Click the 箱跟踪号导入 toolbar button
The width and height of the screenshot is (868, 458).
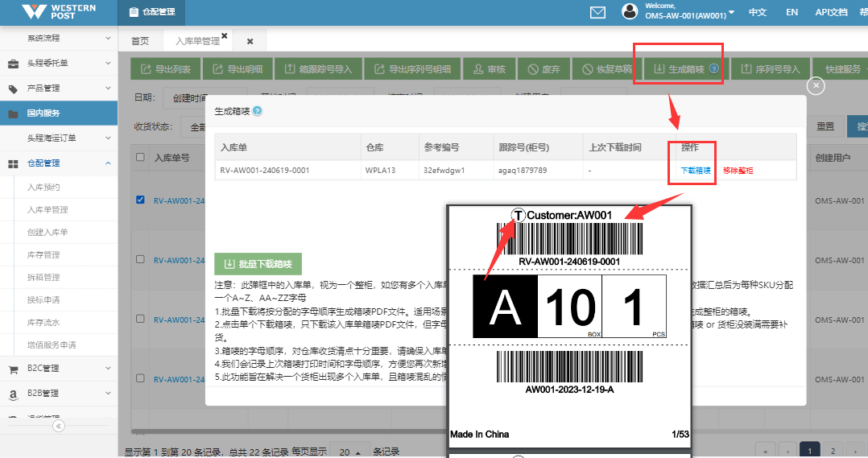click(x=318, y=69)
